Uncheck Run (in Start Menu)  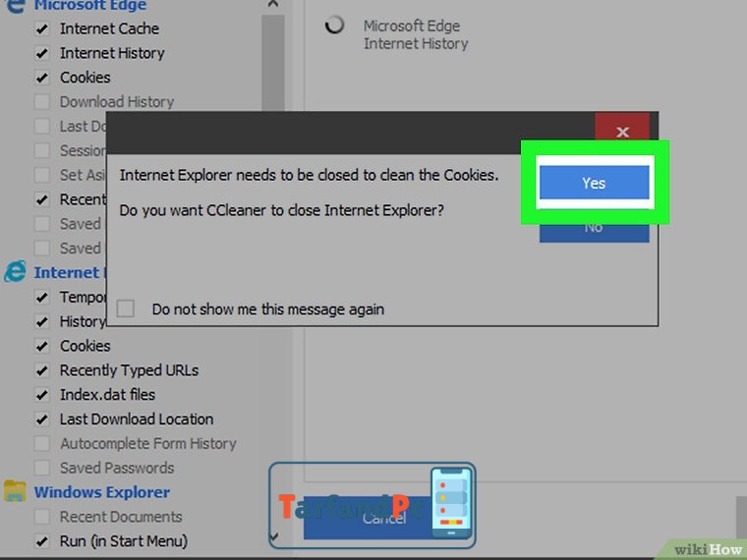(x=42, y=541)
